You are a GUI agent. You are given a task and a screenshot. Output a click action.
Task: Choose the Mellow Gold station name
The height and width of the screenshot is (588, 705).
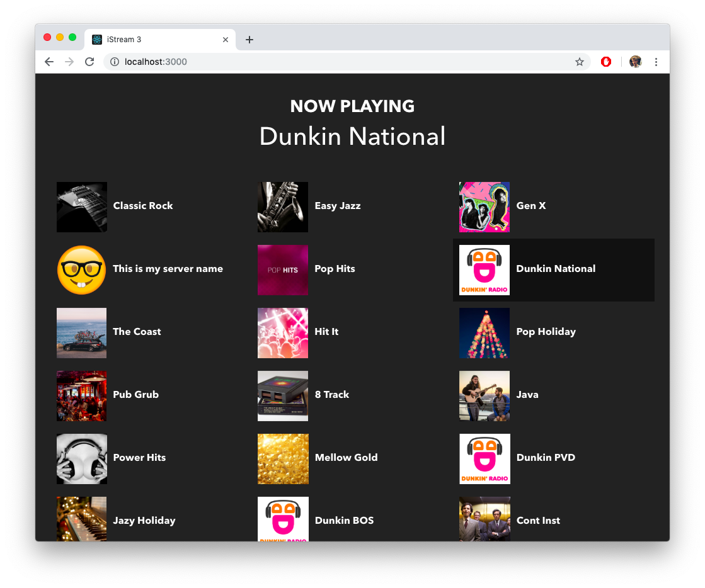pyautogui.click(x=347, y=457)
